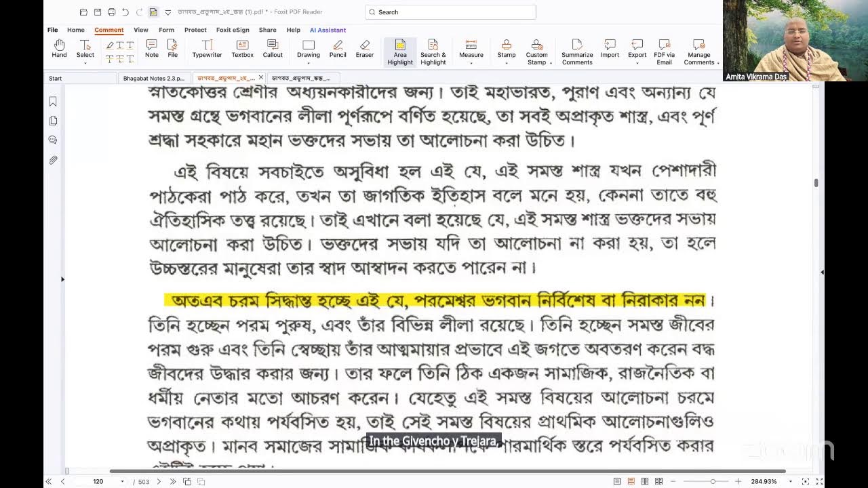868x488 pixels.
Task: Open Manage Comments menu
Action: click(699, 52)
